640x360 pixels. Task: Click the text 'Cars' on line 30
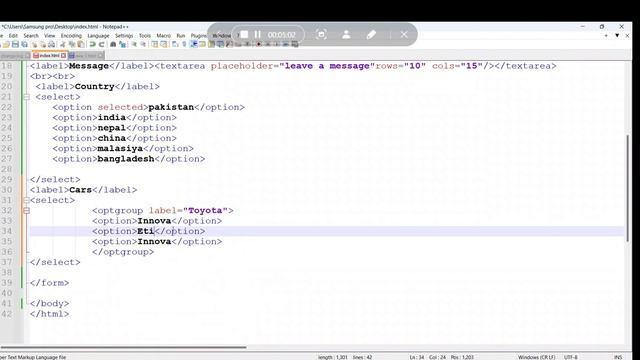80,190
